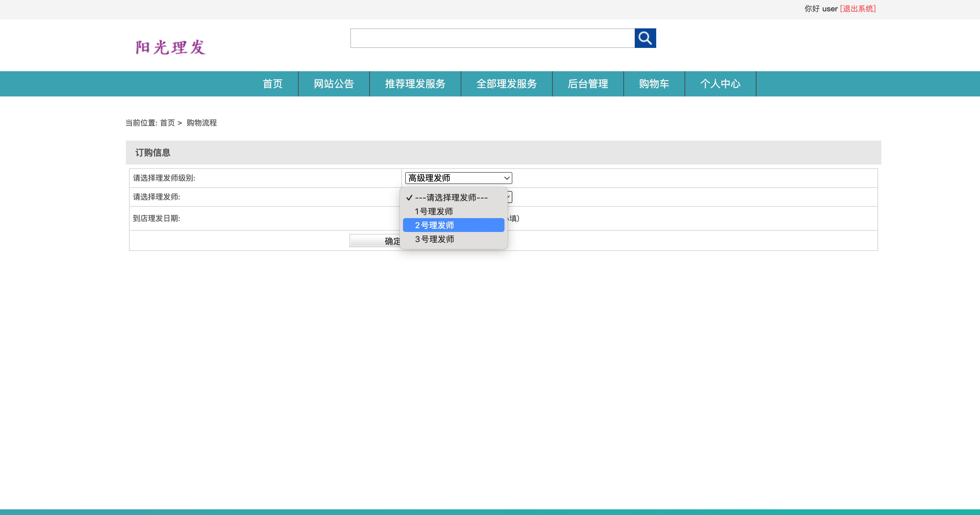Open the 购物车 shopping cart page

tap(654, 84)
